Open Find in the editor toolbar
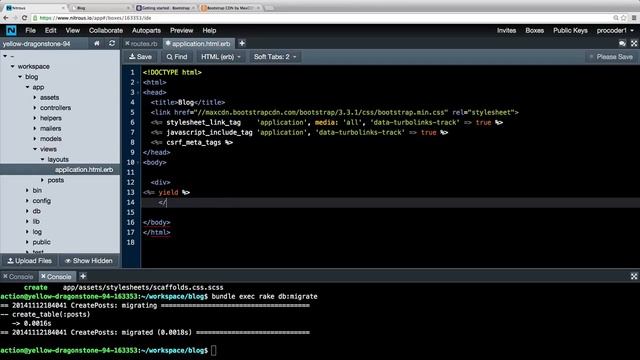640x360 pixels. point(177,57)
